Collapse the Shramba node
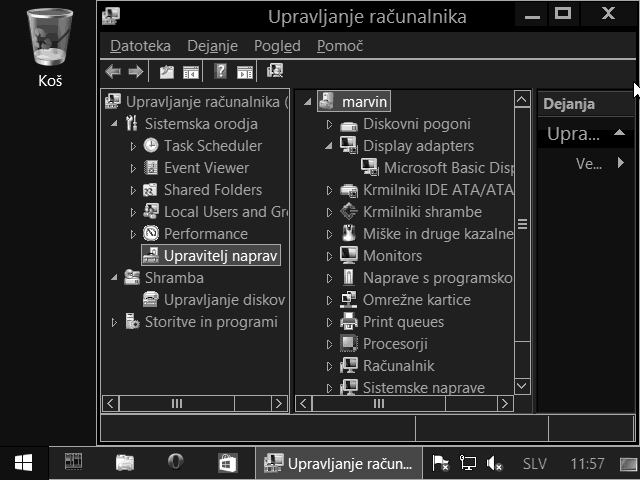 point(114,277)
